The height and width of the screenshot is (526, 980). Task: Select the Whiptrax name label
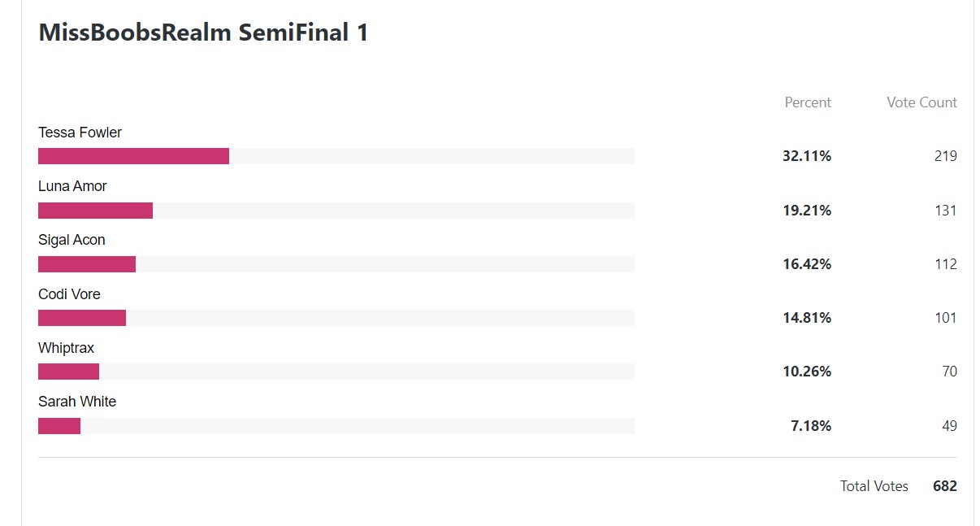(66, 348)
